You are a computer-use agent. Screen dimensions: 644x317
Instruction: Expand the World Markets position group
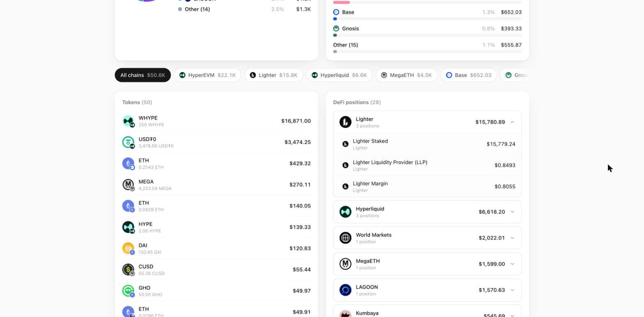click(x=512, y=238)
